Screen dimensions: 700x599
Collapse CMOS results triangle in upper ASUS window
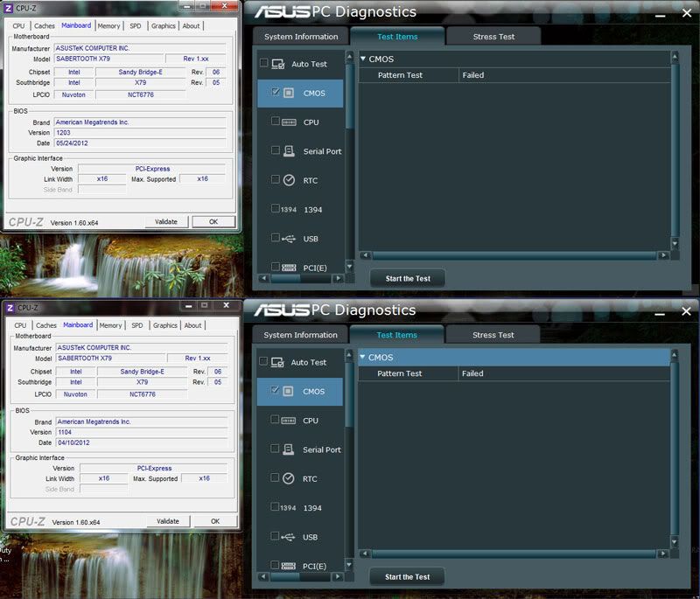[363, 59]
